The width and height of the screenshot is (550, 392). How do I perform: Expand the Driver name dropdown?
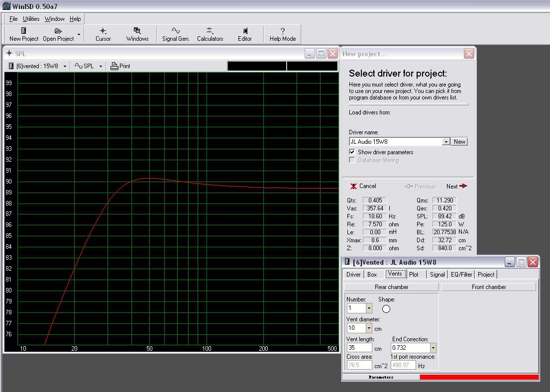click(x=446, y=142)
